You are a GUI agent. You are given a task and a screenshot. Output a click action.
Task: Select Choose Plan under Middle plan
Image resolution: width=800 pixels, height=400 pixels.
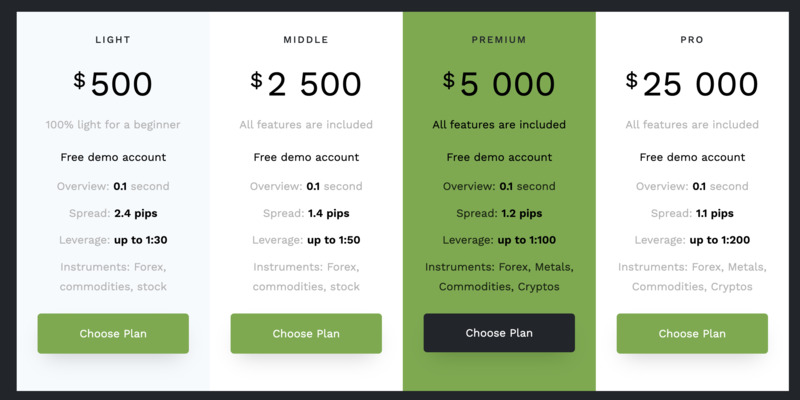click(306, 333)
